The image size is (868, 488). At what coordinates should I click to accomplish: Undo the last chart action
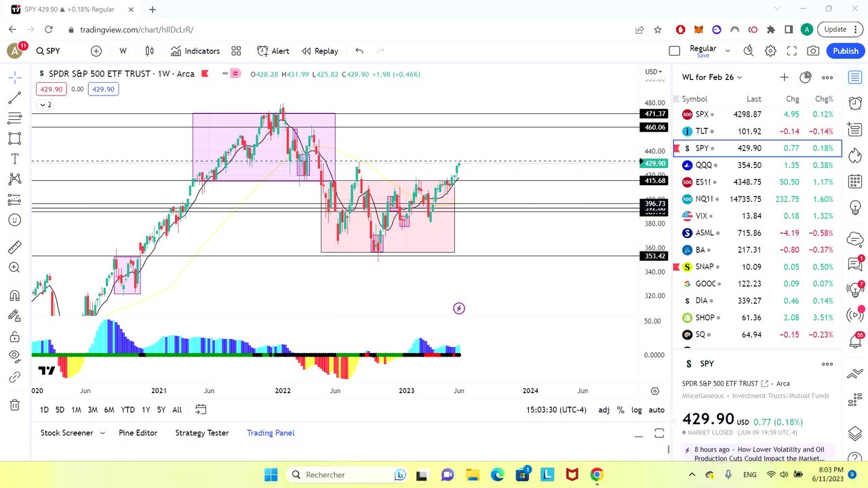pos(359,51)
